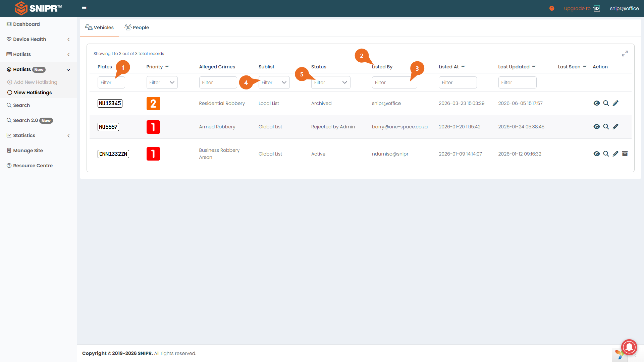Click the Dashboard sidebar icon
Viewport: 644px width, 362px height.
pos(9,24)
